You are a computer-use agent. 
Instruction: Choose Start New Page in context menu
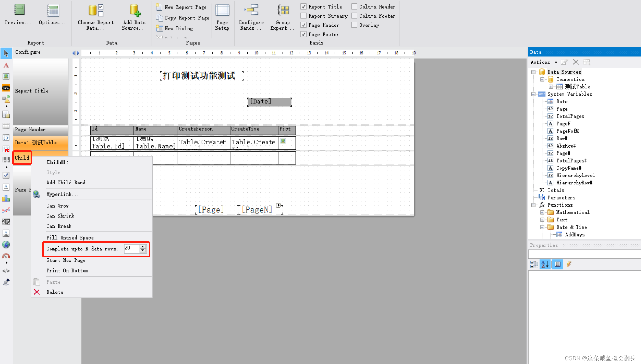click(x=66, y=260)
